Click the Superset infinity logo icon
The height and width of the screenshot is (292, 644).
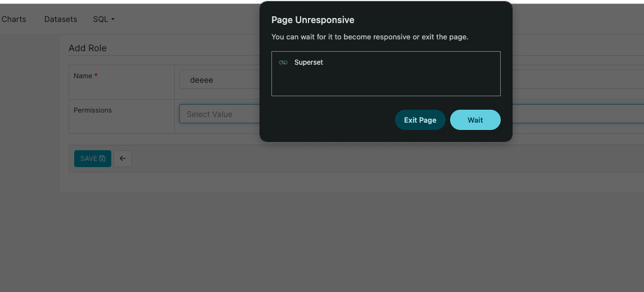pyautogui.click(x=283, y=62)
